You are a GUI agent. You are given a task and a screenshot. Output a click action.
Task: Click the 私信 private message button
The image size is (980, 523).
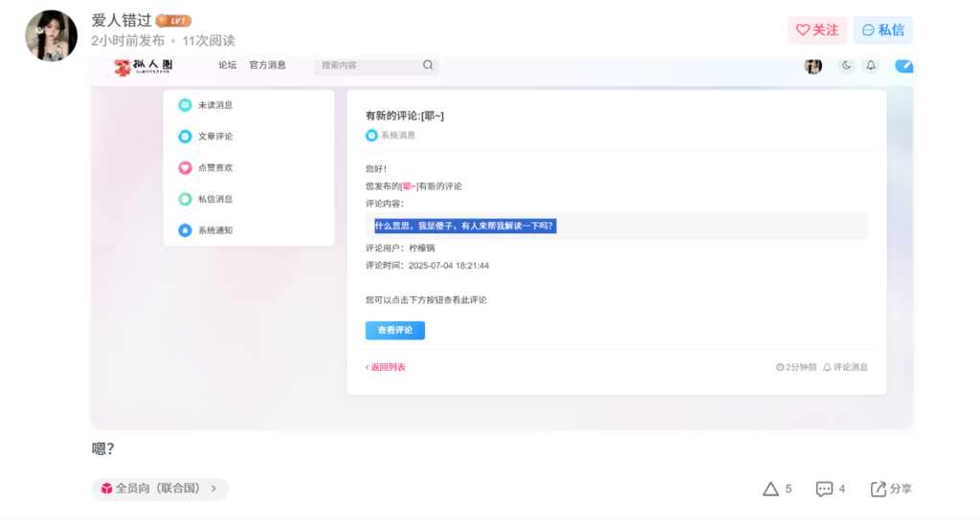(882, 31)
